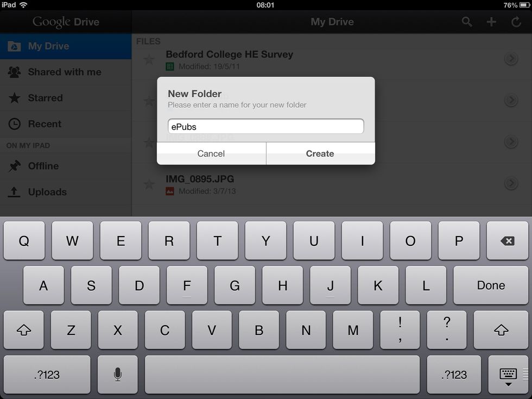Tap the O key
Image resolution: width=532 pixels, height=399 pixels.
[x=410, y=241]
